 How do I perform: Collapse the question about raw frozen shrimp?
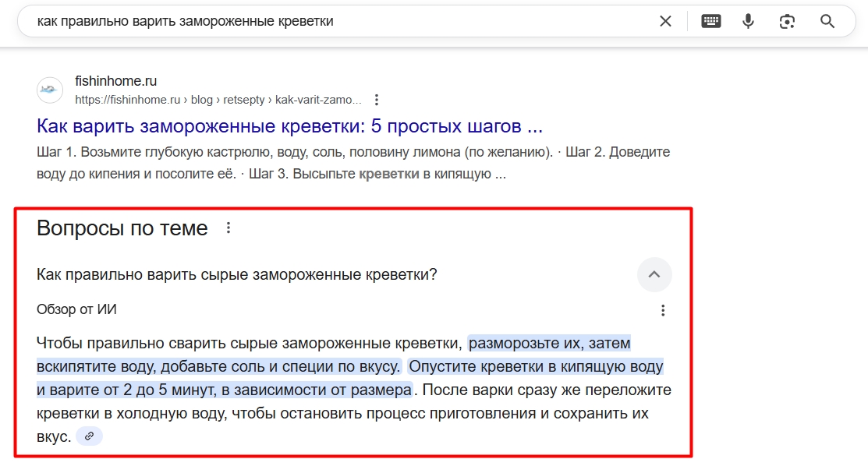point(654,274)
